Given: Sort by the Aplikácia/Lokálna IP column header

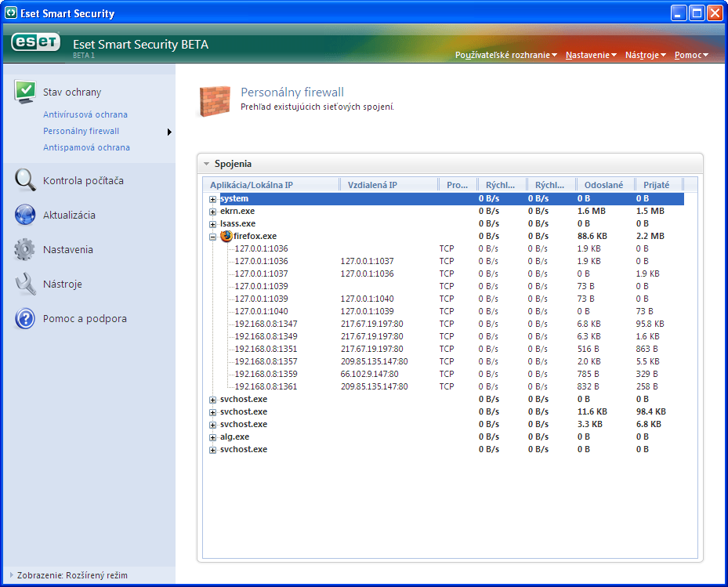Looking at the screenshot, I should pyautogui.click(x=272, y=185).
